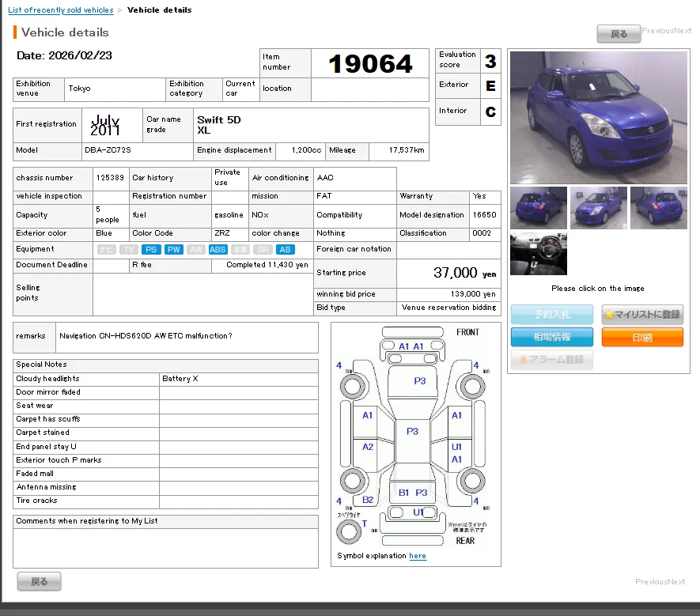Screen dimensions: 700x616
Task: Click exterior color Blue value
Action: click(104, 233)
